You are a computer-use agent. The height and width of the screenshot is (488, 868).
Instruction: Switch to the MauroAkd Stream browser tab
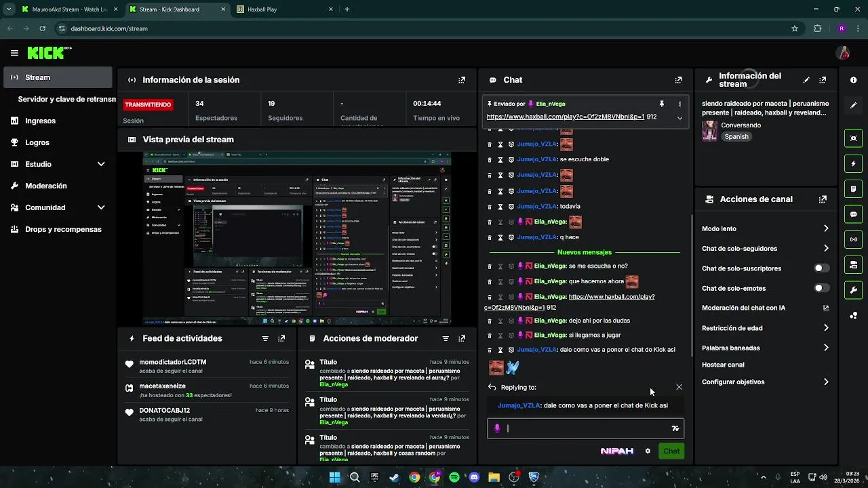pos(68,9)
